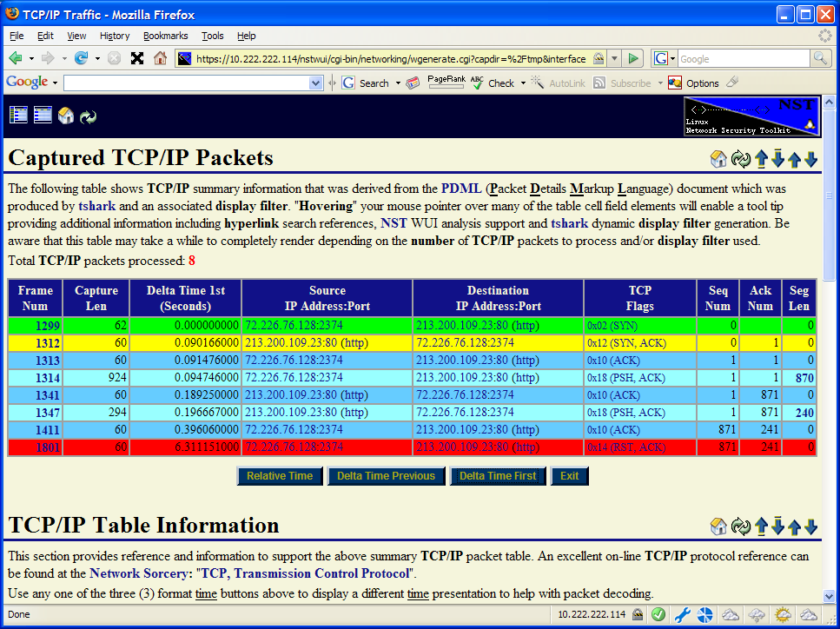Click the refresh icon beside "Captured TCP/IP Packets" heading

click(x=740, y=160)
